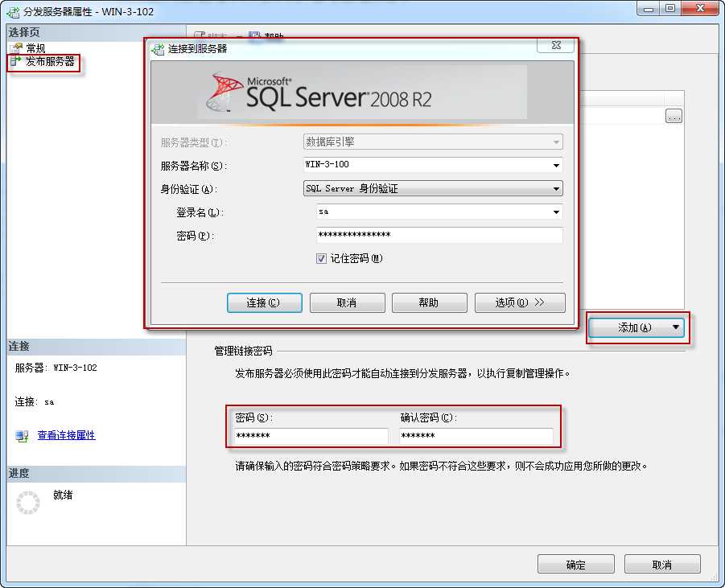Screen dimensions: 725x588
Task: Click the 帮助 toolbar icon behind dialog
Action: click(x=254, y=35)
